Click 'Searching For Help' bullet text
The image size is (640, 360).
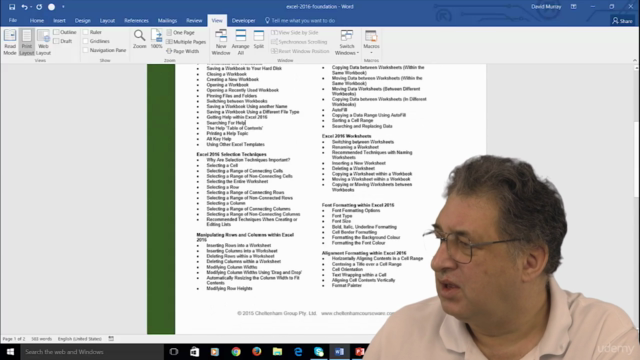tap(226, 123)
